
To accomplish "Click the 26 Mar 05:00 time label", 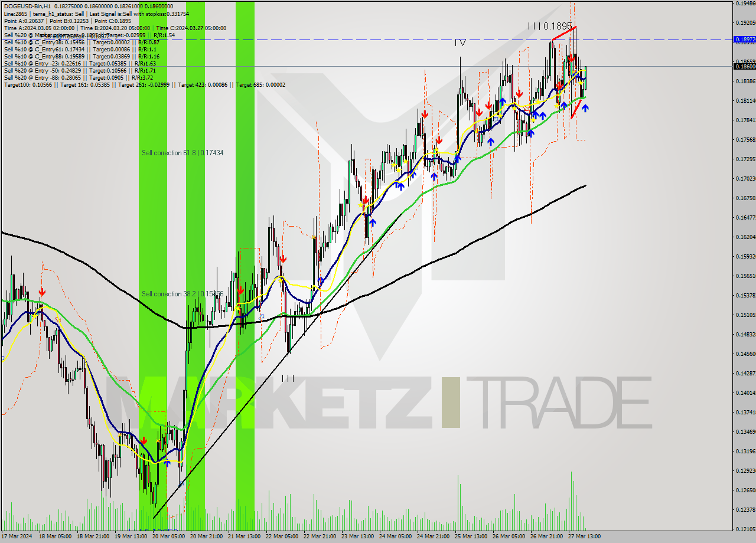I will pyautogui.click(x=509, y=537).
